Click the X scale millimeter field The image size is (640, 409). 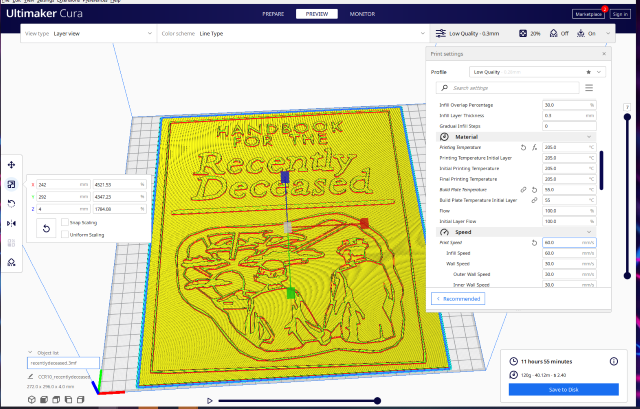63,184
